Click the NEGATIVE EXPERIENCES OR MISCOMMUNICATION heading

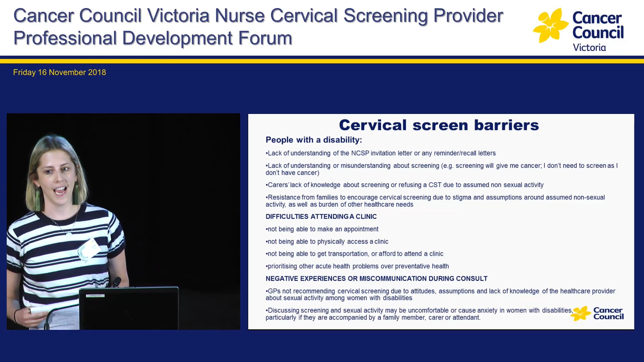(376, 279)
